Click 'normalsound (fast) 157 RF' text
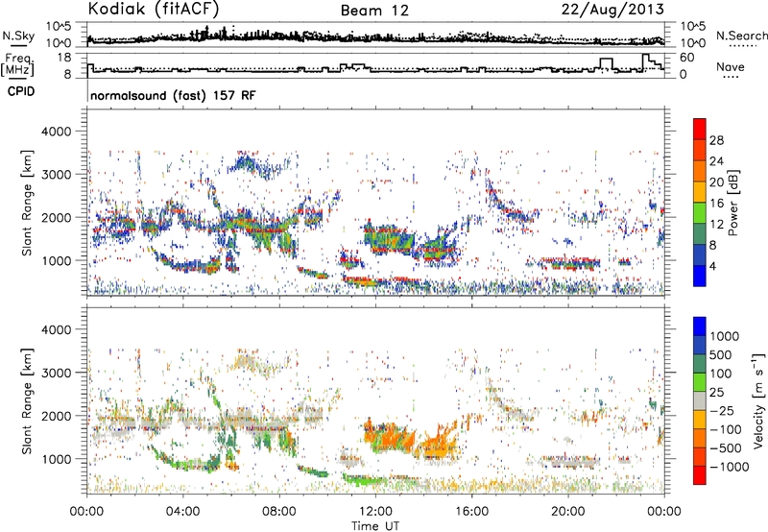 click(x=173, y=95)
